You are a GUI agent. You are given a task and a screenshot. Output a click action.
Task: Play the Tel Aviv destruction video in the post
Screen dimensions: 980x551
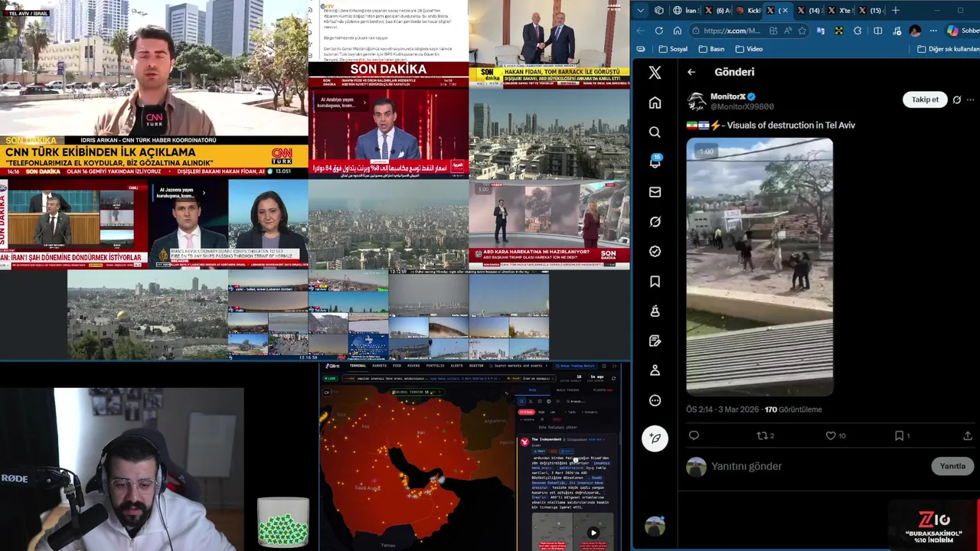[x=759, y=266]
